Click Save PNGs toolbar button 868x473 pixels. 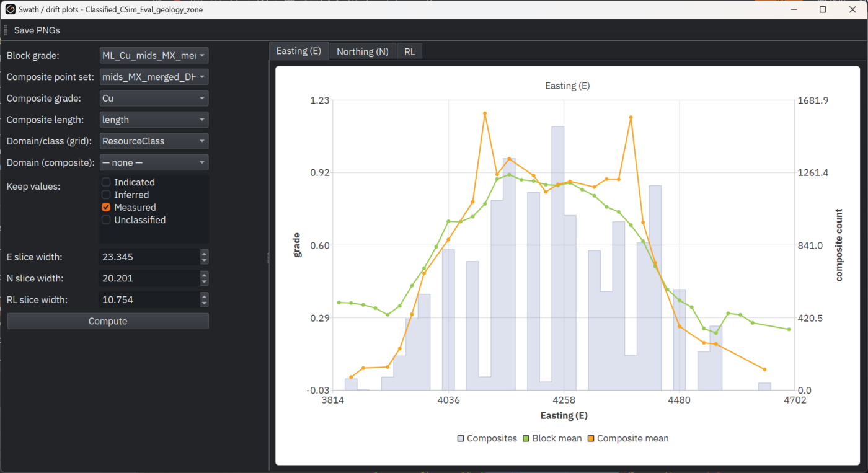tap(37, 30)
